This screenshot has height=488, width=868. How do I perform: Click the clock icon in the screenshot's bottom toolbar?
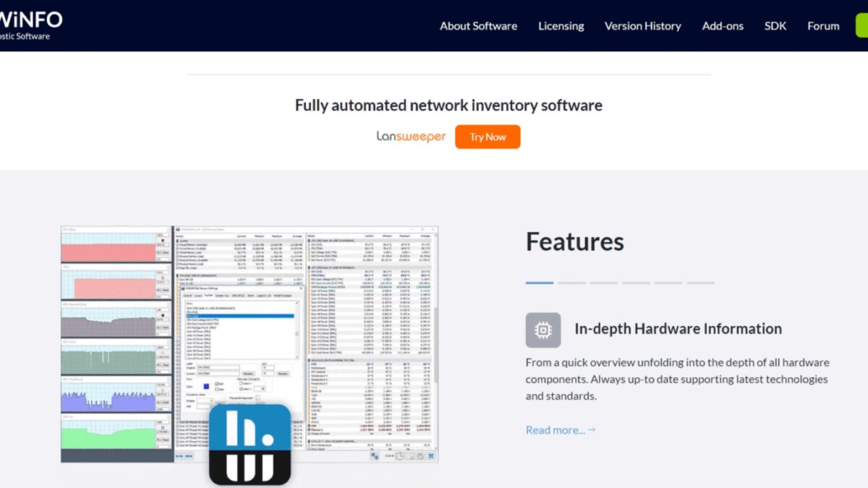click(x=399, y=456)
